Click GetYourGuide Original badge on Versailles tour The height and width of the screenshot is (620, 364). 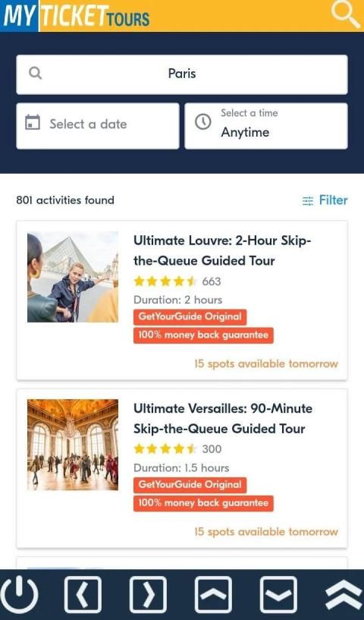190,485
